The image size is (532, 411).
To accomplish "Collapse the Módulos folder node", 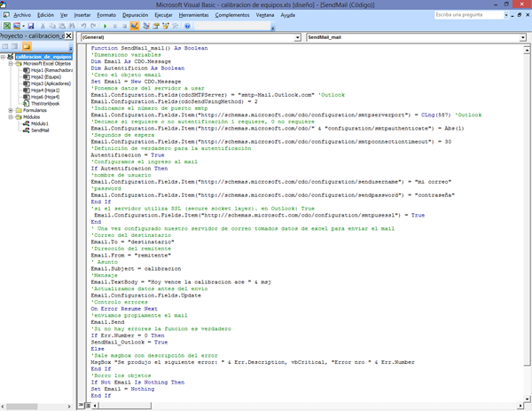I will pyautogui.click(x=10, y=117).
